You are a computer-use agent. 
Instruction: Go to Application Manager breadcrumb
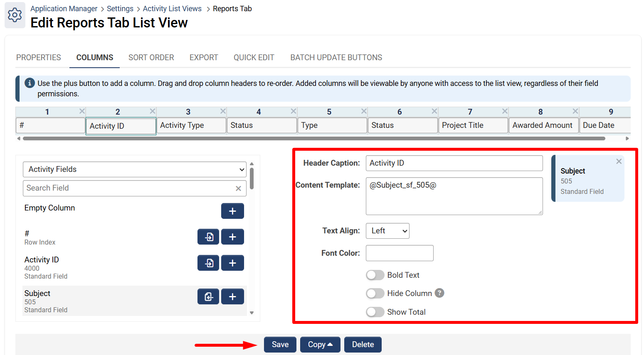[64, 9]
